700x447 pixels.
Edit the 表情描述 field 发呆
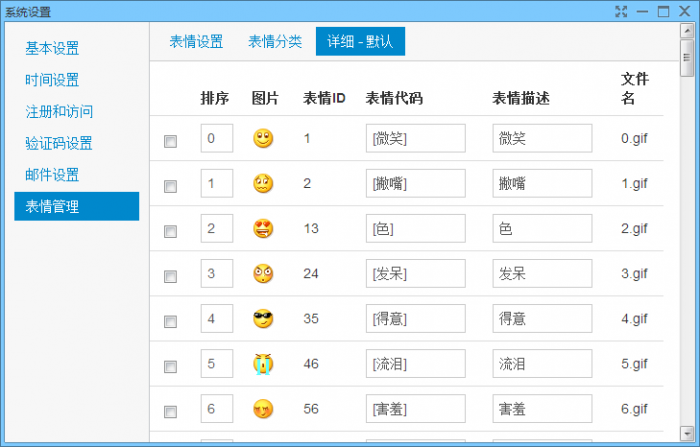tap(542, 274)
